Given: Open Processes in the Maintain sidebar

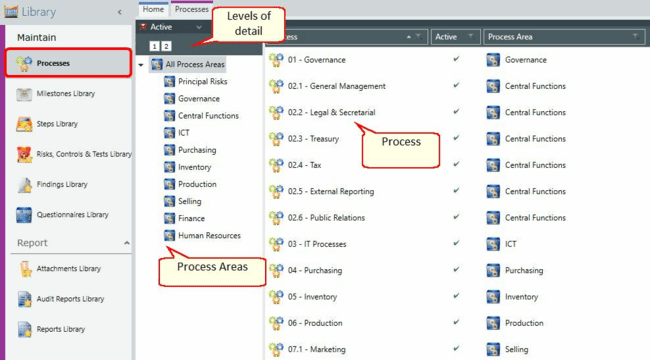Looking at the screenshot, I should [x=68, y=63].
